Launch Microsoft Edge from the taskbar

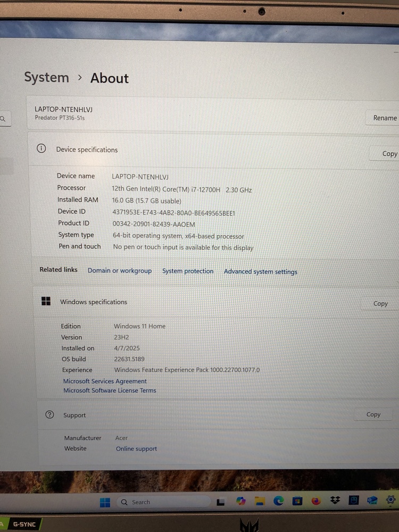279,501
